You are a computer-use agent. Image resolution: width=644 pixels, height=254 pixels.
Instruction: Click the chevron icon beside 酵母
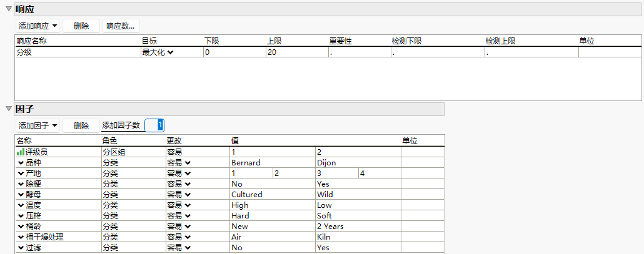(x=21, y=195)
